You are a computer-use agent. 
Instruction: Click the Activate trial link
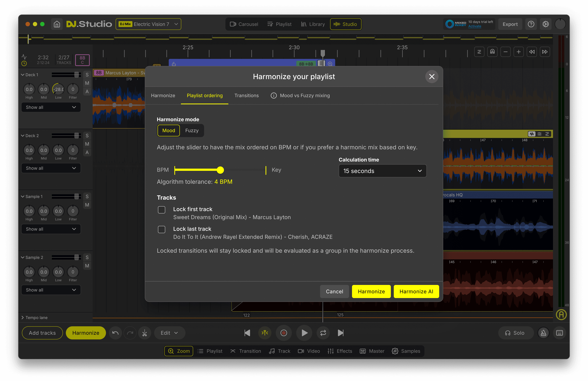475,26
